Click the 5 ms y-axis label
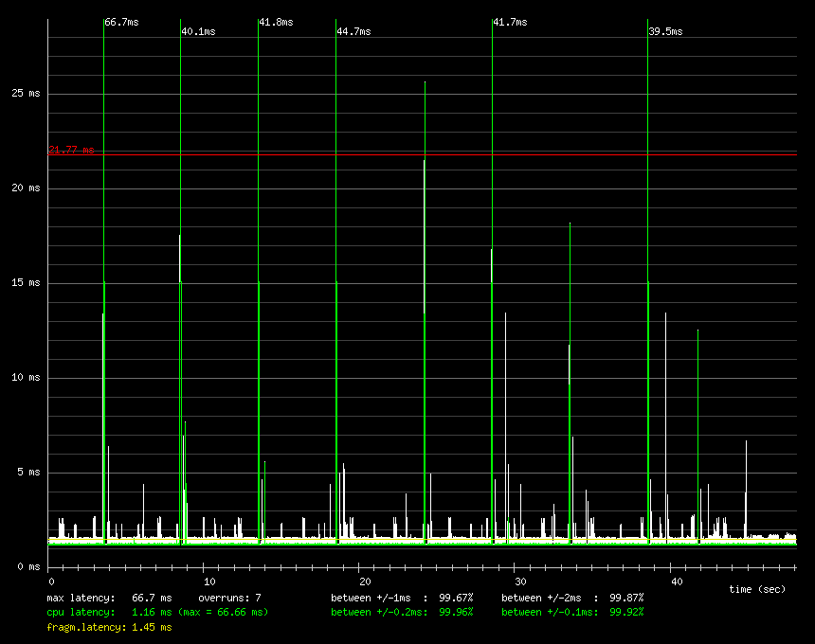The image size is (815, 644). (x=28, y=472)
